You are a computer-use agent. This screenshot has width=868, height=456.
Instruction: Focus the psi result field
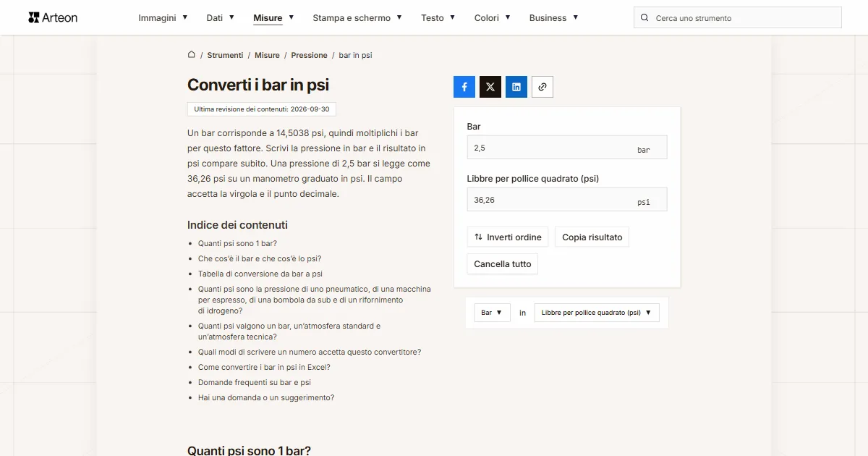[567, 200]
